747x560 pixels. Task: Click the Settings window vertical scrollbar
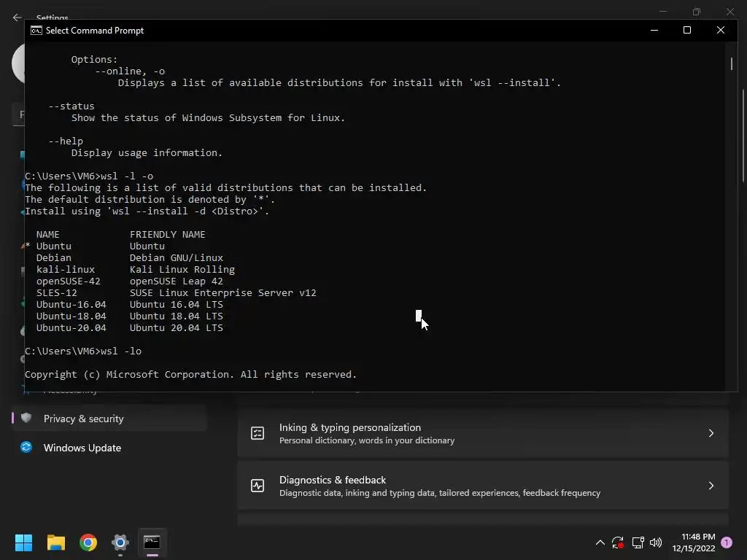(x=743, y=136)
